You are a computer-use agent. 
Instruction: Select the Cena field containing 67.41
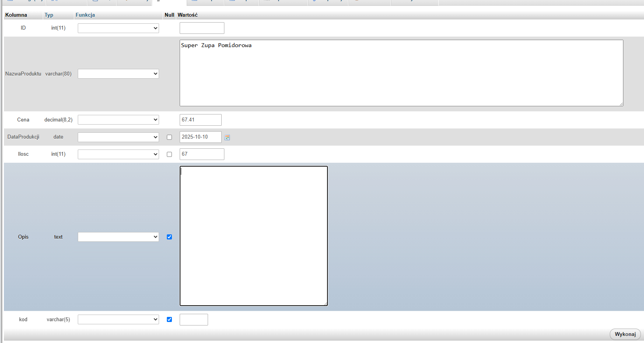(200, 120)
